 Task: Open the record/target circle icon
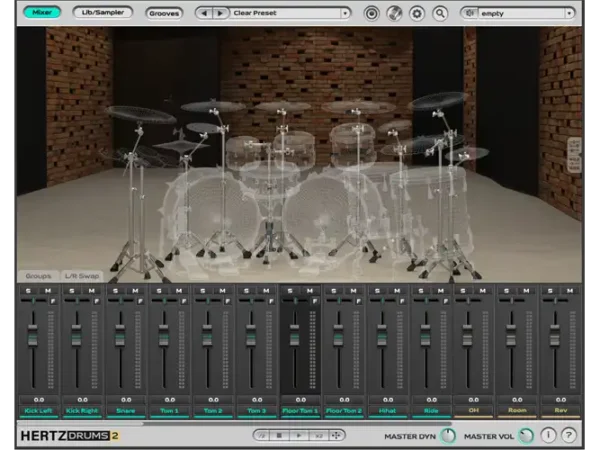pyautogui.click(x=371, y=14)
